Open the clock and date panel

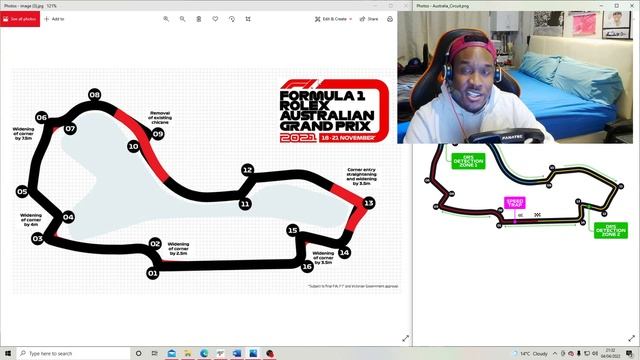point(611,353)
